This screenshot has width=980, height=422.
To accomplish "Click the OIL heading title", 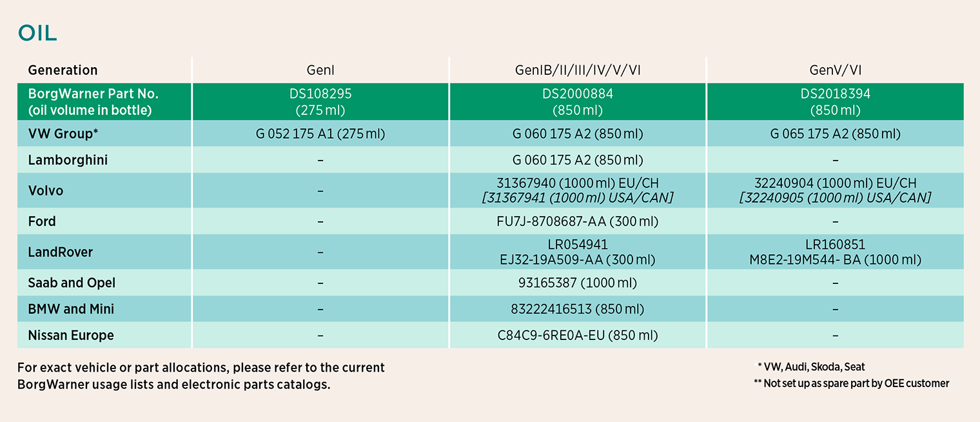I will (x=37, y=33).
